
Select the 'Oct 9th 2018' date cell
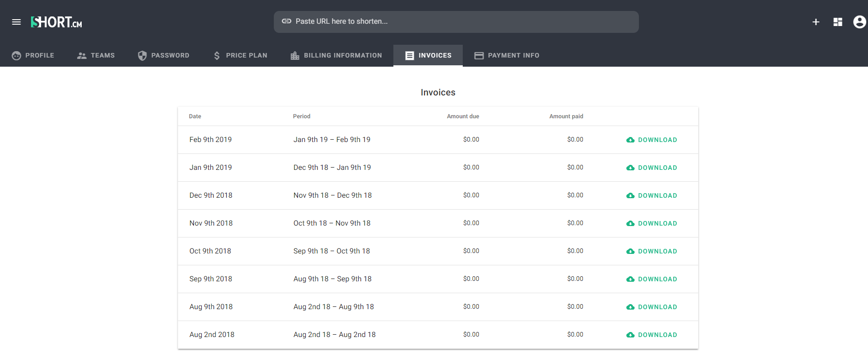[210, 251]
